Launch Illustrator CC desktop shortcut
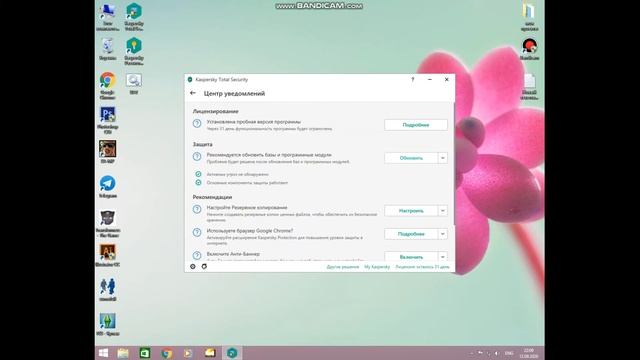This screenshot has width=640, height=360. coord(107,256)
